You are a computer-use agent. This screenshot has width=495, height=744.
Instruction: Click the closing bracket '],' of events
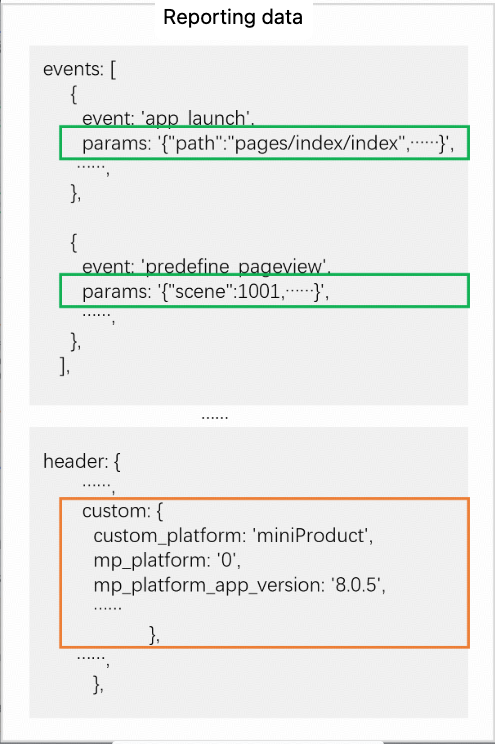tap(65, 366)
